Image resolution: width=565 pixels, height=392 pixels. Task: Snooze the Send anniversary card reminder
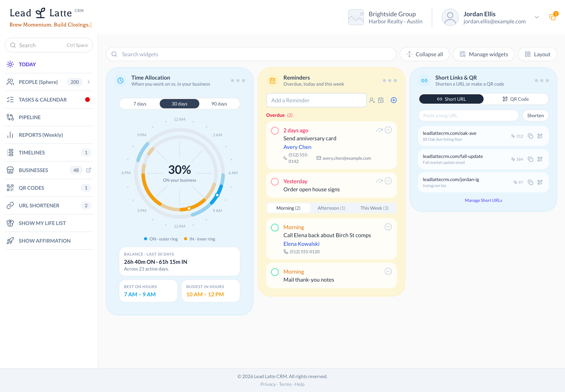(x=379, y=130)
